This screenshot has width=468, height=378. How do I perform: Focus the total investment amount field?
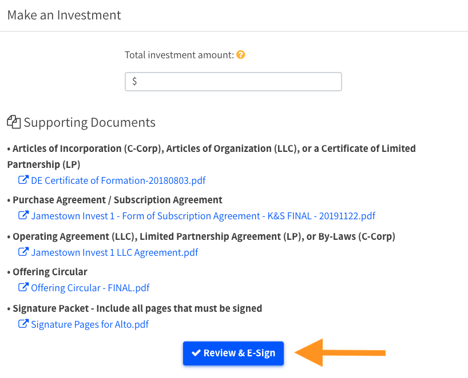click(233, 81)
